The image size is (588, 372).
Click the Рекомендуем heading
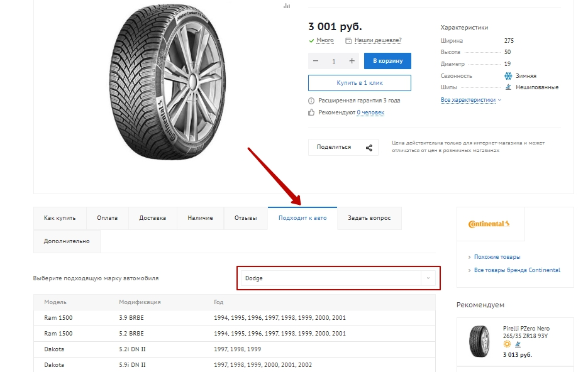480,305
